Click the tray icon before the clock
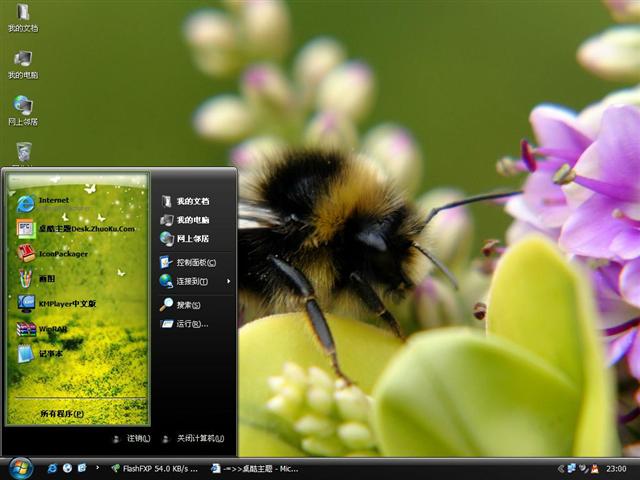Screen dimensions: 640x480 point(595,469)
